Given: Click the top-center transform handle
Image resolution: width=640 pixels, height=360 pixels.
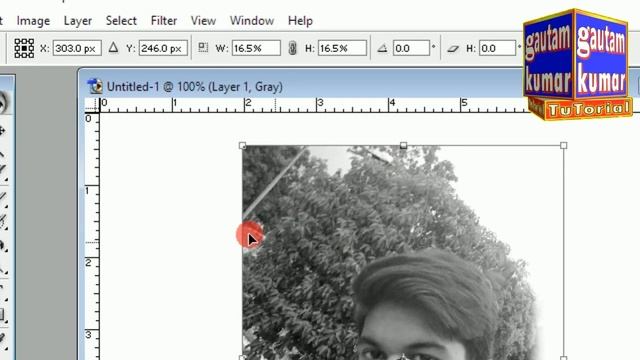Looking at the screenshot, I should (403, 145).
